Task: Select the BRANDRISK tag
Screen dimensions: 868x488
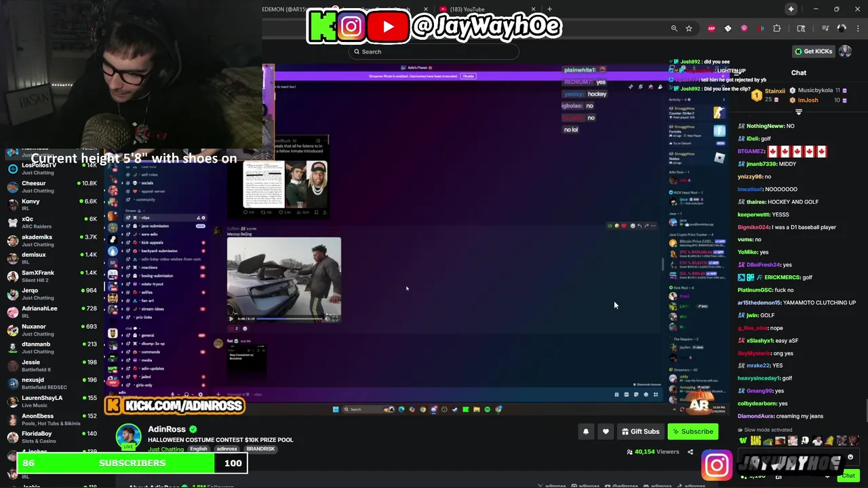Action: coord(260,449)
